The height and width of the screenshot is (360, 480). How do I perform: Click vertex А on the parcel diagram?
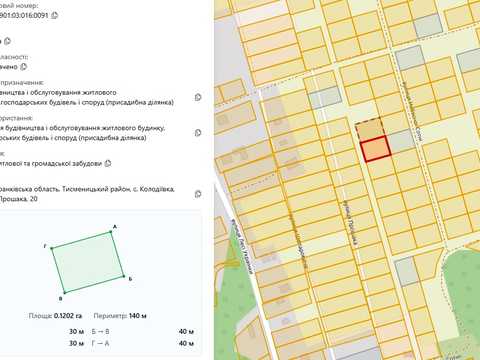(111, 232)
